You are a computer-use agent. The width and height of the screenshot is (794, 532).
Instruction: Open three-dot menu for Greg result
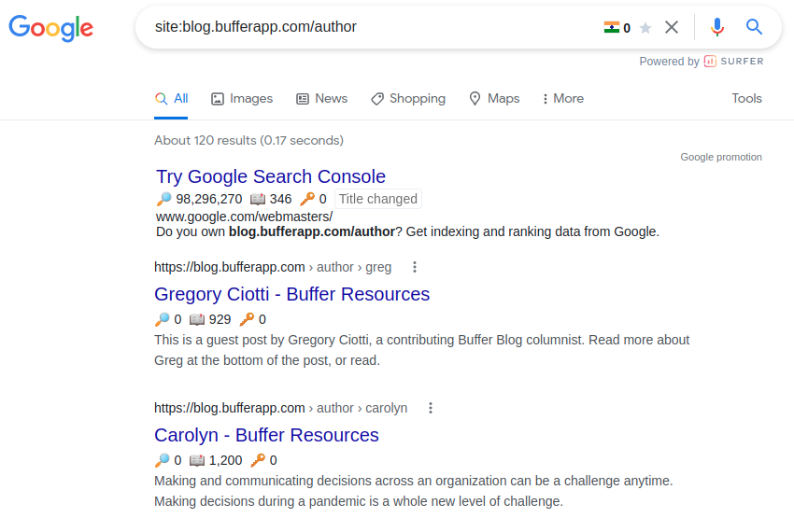click(415, 267)
